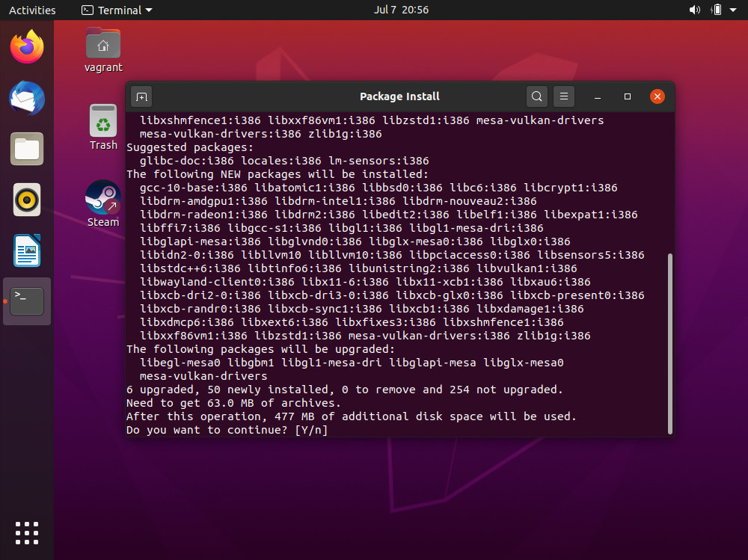Select the Trash desktop icon
Viewport: 748px width, 560px height.
(103, 127)
